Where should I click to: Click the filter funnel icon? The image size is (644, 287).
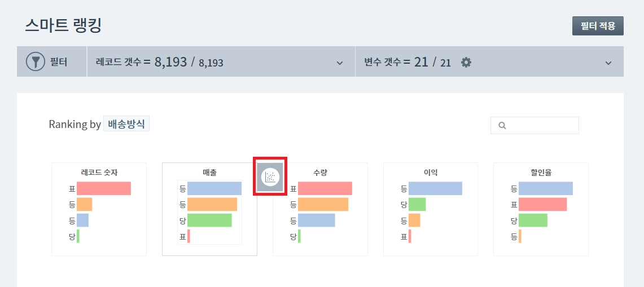(x=35, y=61)
